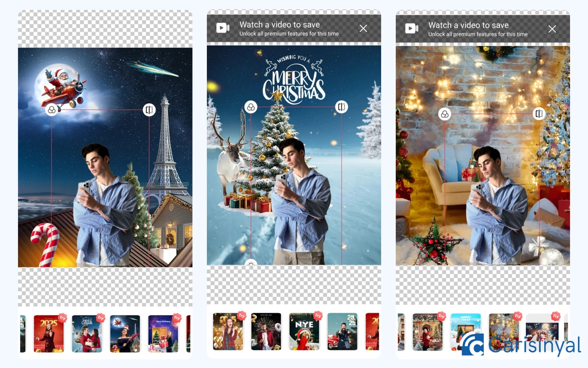
Task: Tap the Carisinyal logo icon
Action: click(x=472, y=346)
